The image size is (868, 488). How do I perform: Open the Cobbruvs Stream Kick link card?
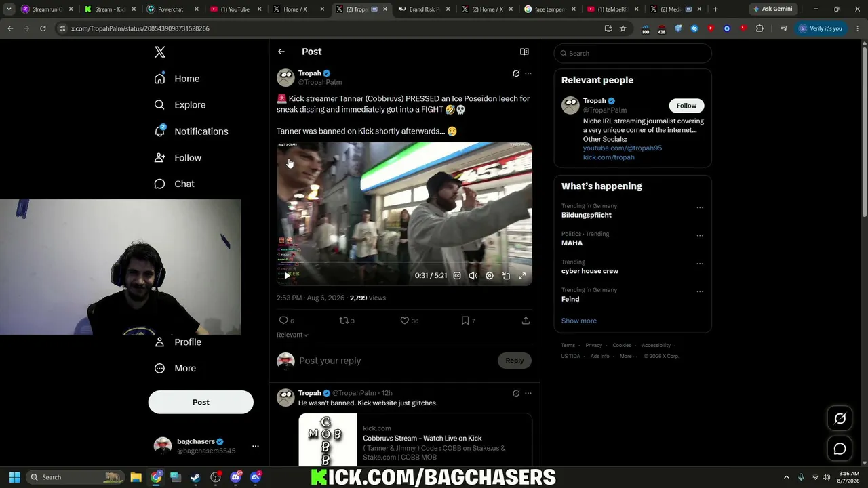(x=415, y=440)
